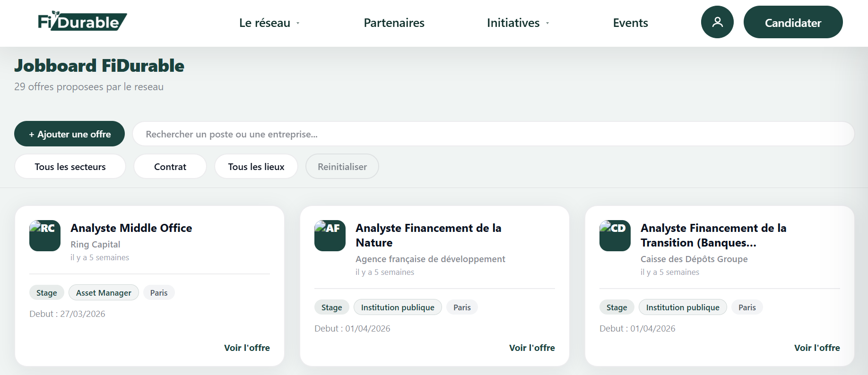The width and height of the screenshot is (868, 375).
Task: Click the FiDurable logo
Action: (82, 21)
